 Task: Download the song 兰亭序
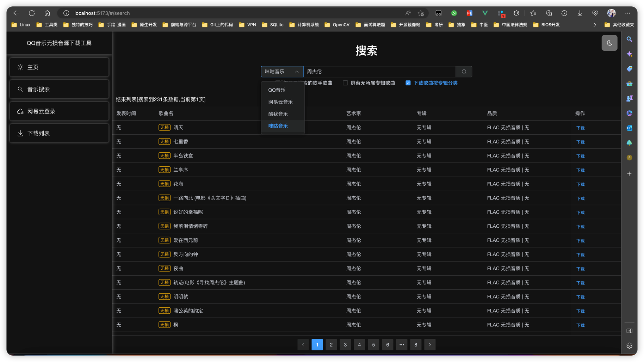pos(580,170)
